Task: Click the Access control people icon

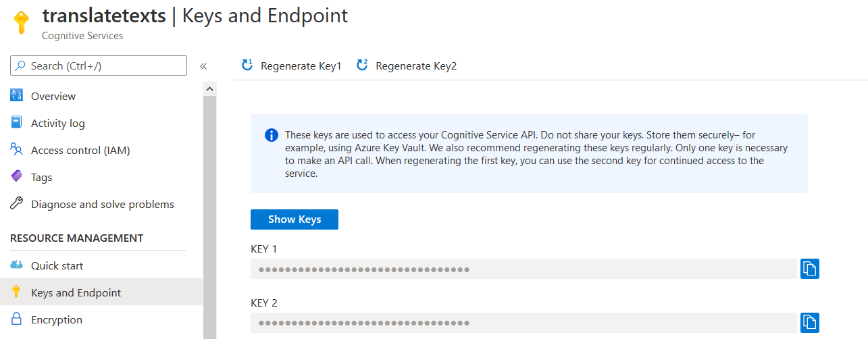Action: click(x=17, y=150)
